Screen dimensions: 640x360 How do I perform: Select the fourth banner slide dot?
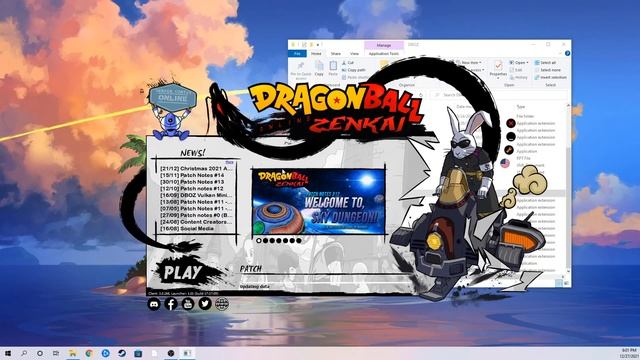point(279,240)
